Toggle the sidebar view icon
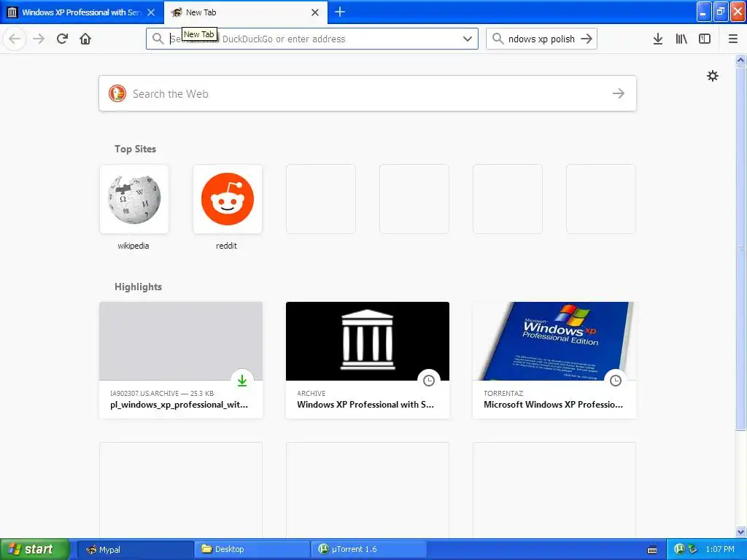 (x=705, y=39)
